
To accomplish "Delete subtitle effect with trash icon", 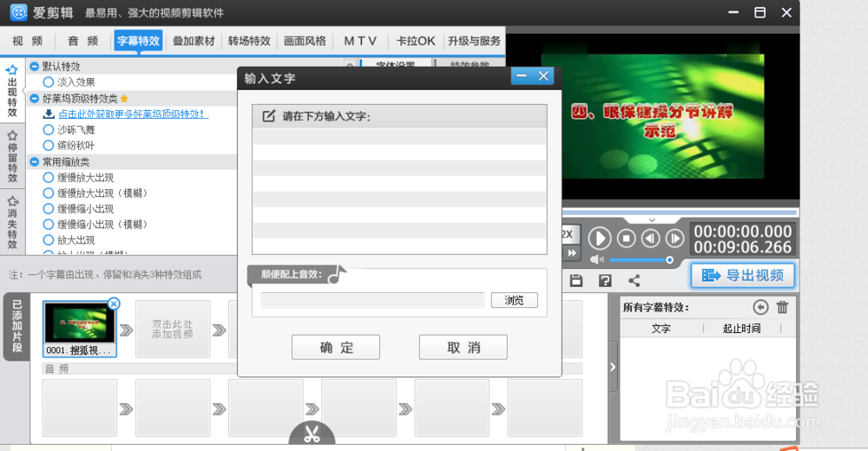I will (x=782, y=307).
